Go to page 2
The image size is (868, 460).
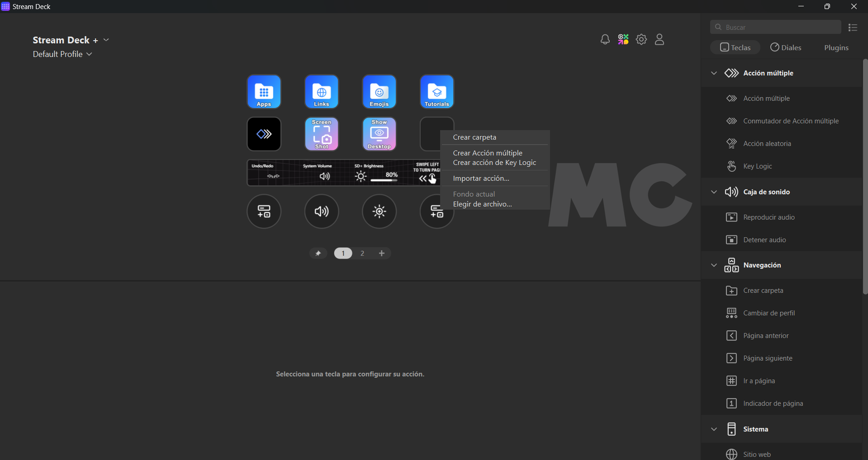(362, 253)
